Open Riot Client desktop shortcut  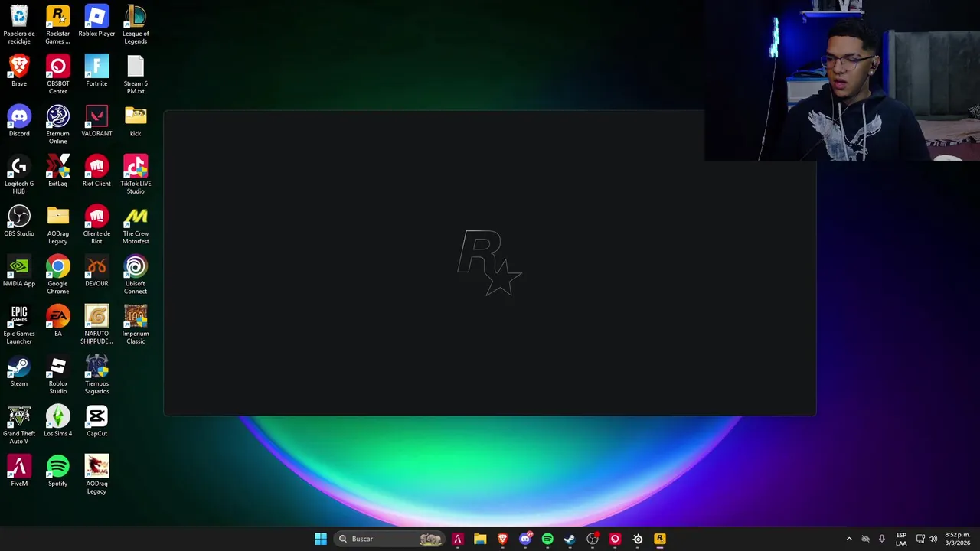pos(96,171)
